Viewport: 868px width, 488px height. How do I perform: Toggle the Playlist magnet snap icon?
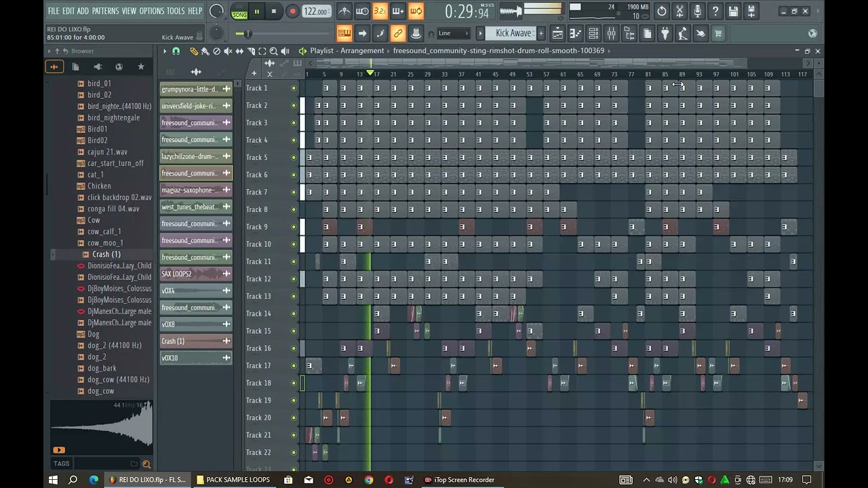(x=176, y=52)
